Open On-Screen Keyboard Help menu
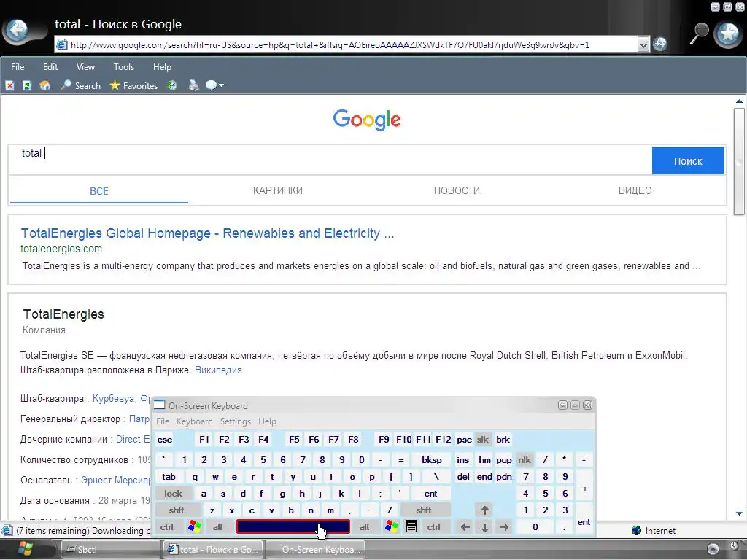The image size is (747, 560). click(267, 421)
